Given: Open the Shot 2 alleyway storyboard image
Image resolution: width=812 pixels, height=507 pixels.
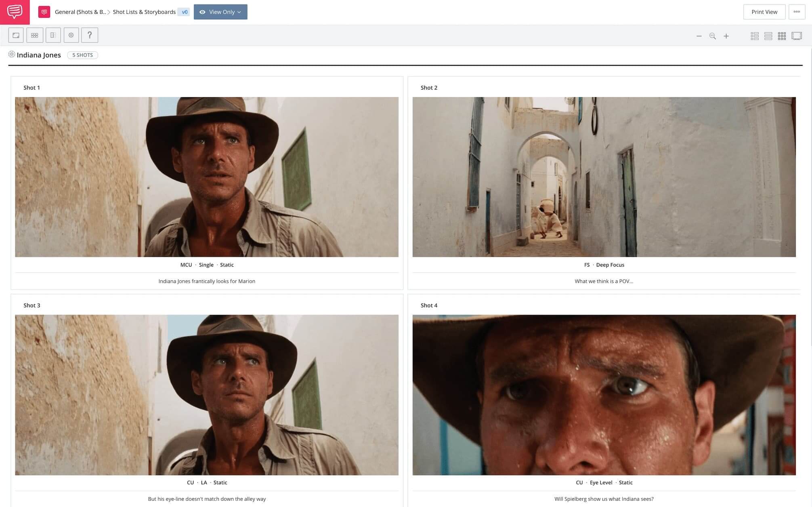Looking at the screenshot, I should [x=604, y=177].
